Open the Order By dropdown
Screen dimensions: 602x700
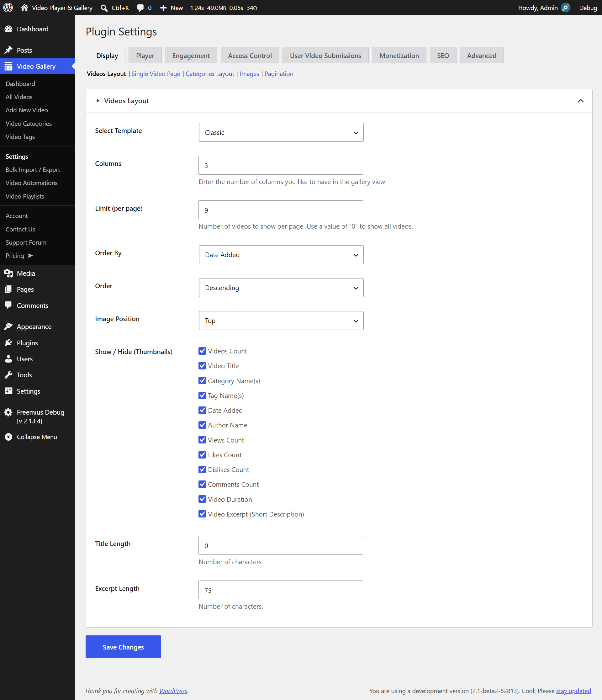(x=281, y=255)
